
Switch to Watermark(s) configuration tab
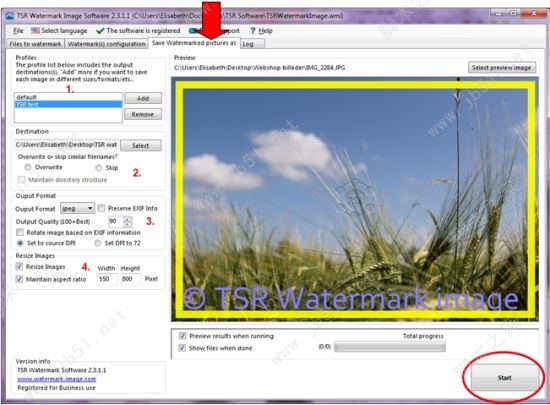106,44
